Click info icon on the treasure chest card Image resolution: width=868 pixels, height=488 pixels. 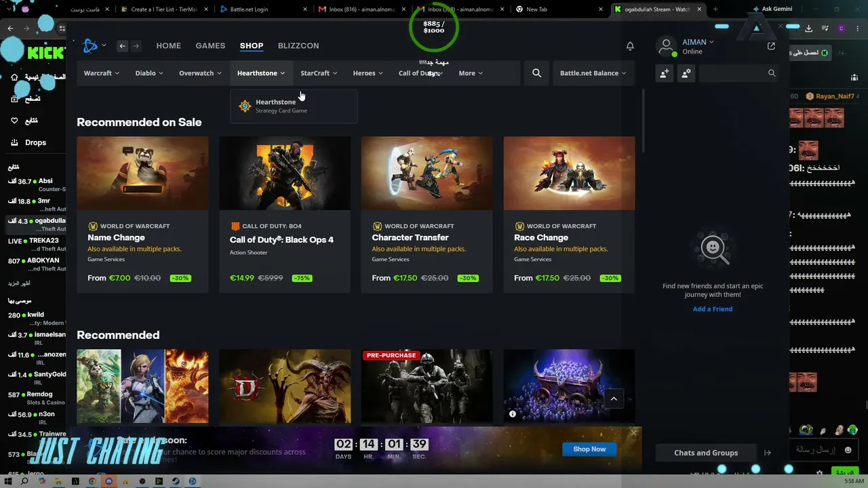tap(513, 414)
